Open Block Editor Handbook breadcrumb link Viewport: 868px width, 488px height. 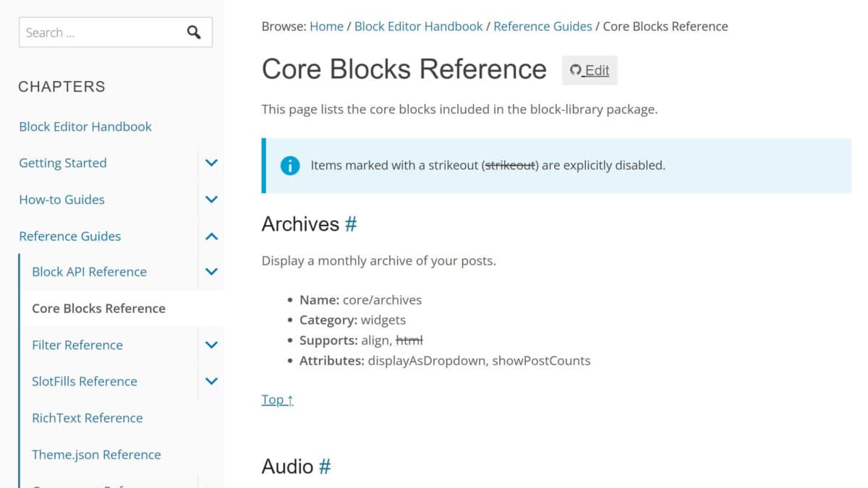pos(418,27)
